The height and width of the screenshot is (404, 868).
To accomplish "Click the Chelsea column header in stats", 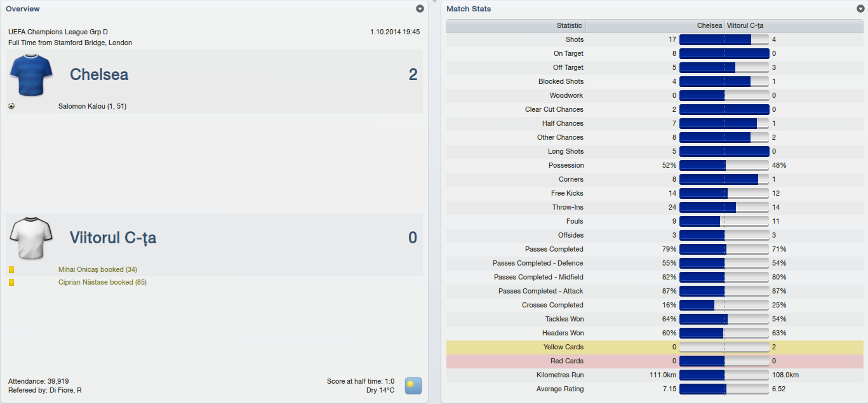I will tap(709, 26).
